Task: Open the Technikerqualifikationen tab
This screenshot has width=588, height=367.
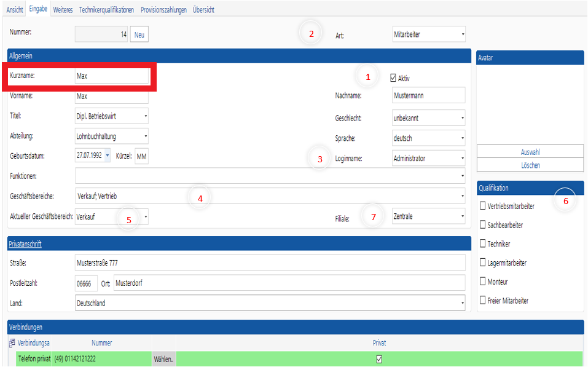Action: [106, 10]
